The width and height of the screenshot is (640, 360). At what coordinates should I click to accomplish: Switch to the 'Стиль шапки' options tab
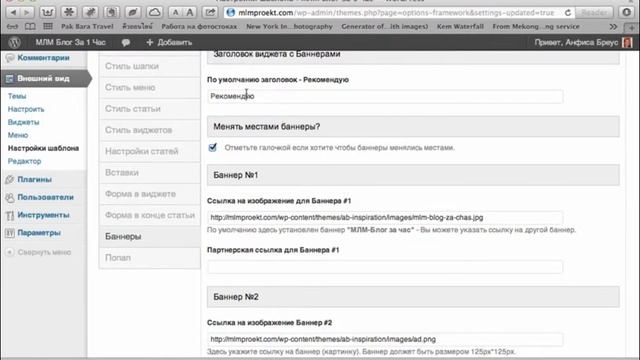pyautogui.click(x=149, y=66)
